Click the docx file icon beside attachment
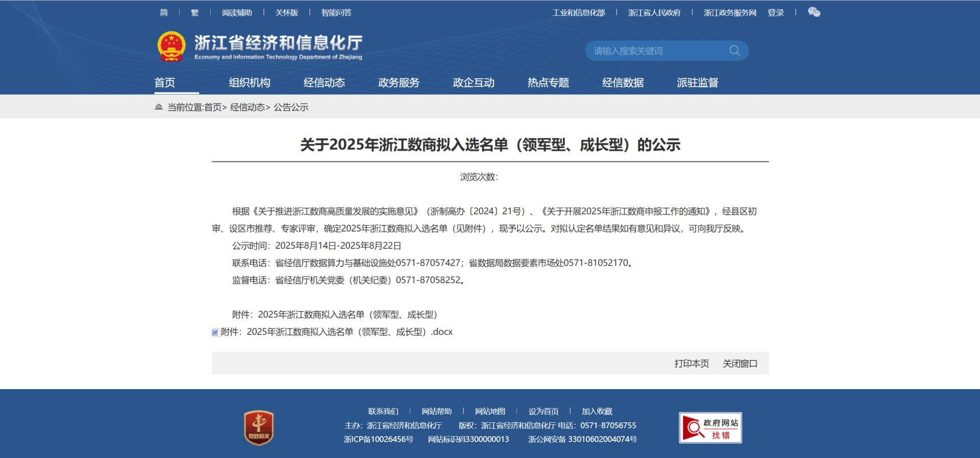 (215, 333)
